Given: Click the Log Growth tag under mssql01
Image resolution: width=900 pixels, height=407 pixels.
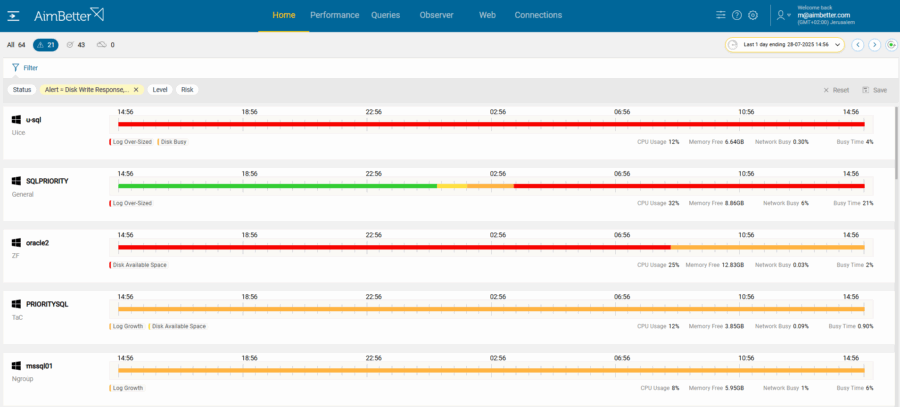Looking at the screenshot, I should coord(127,388).
